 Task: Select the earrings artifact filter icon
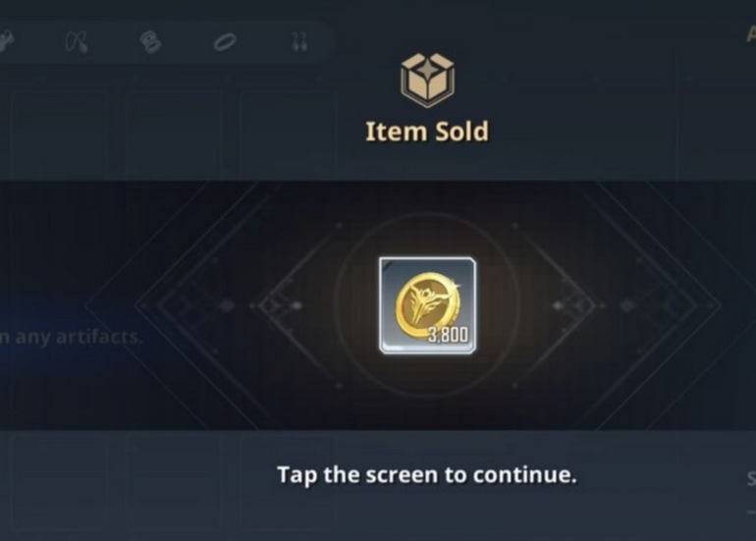(x=299, y=42)
